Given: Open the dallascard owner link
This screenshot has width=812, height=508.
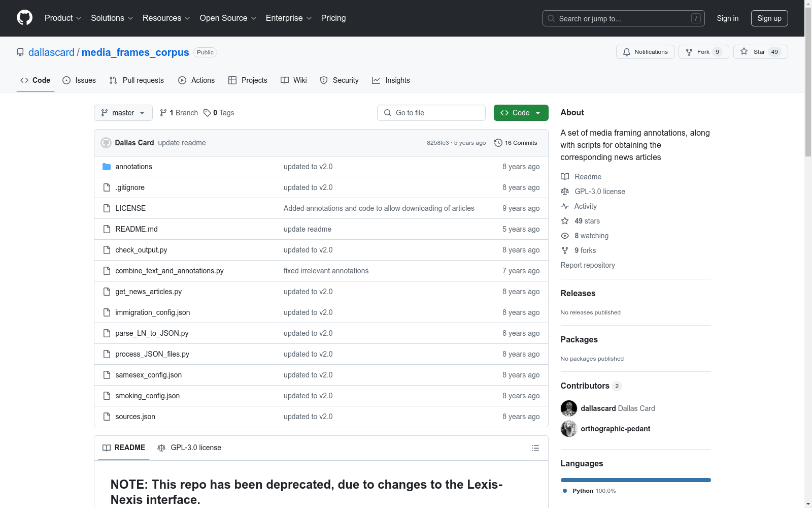Looking at the screenshot, I should point(51,52).
